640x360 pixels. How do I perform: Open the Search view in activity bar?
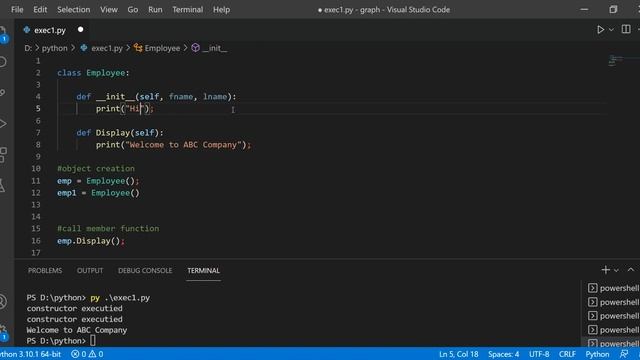coord(3,62)
